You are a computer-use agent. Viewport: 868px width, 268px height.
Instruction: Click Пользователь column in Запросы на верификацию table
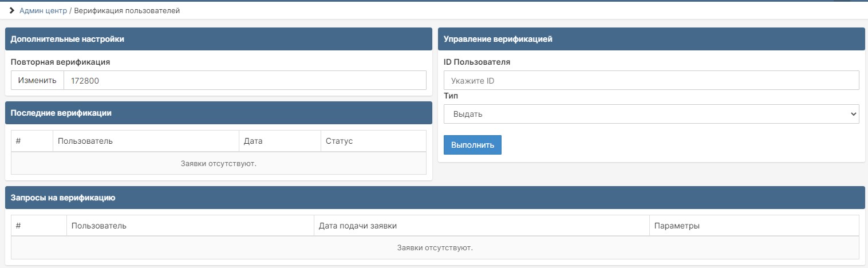pos(98,226)
